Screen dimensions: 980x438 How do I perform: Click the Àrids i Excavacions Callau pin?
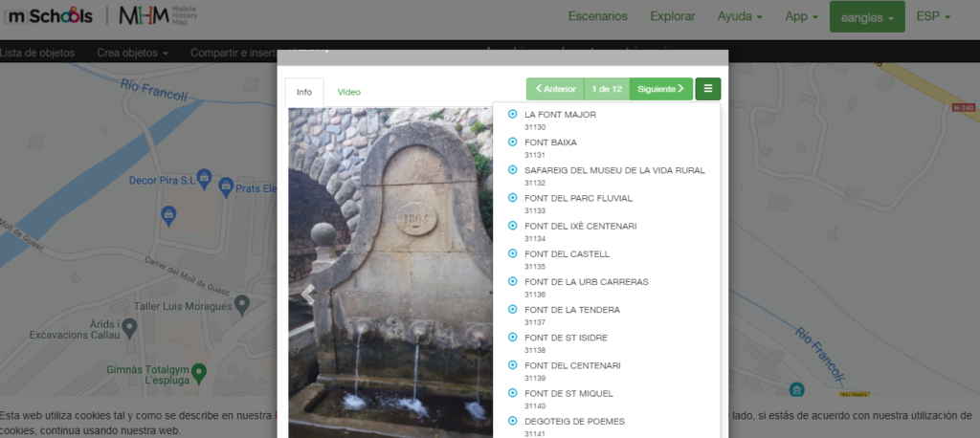point(129,327)
